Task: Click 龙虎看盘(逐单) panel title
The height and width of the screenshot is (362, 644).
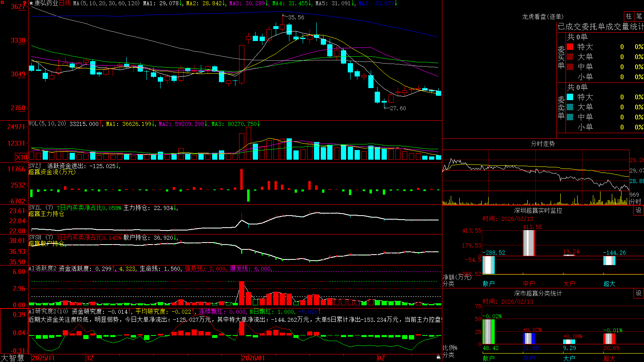Action: (543, 16)
